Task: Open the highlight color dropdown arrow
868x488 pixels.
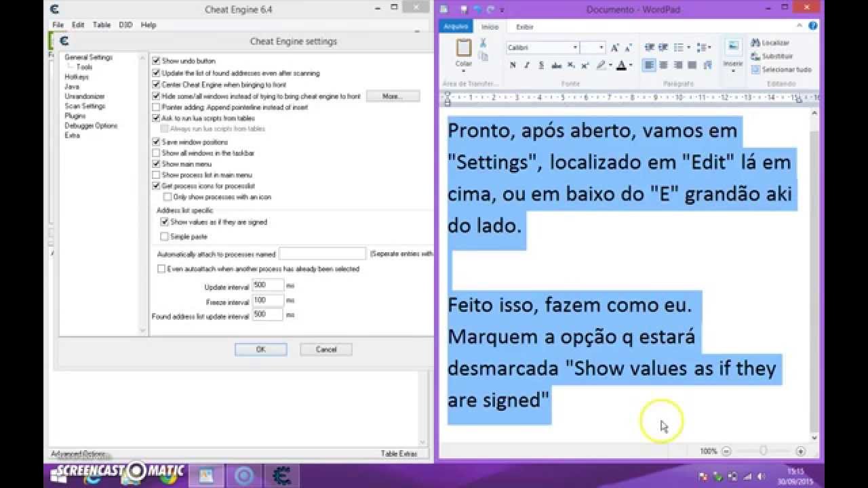Action: [610, 65]
